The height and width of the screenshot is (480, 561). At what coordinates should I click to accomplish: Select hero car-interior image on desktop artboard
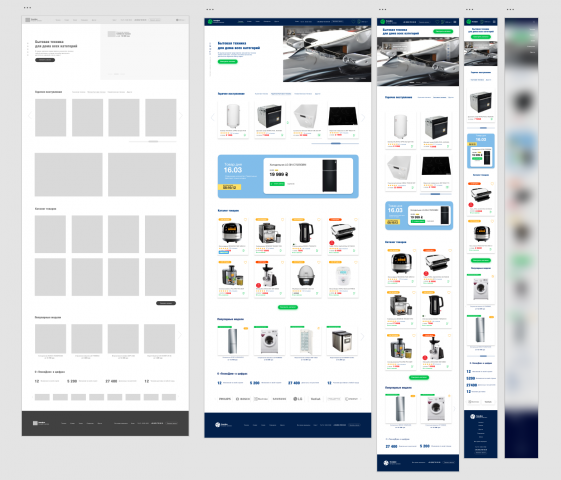(x=327, y=54)
